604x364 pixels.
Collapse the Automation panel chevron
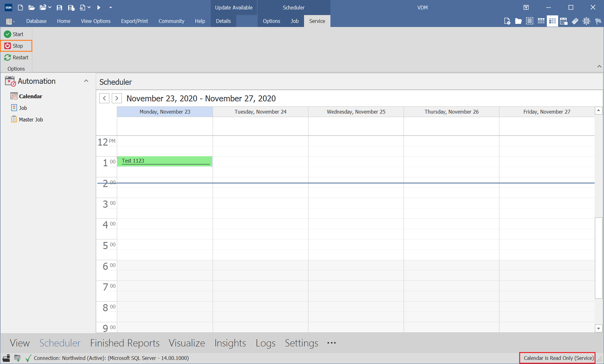[86, 81]
